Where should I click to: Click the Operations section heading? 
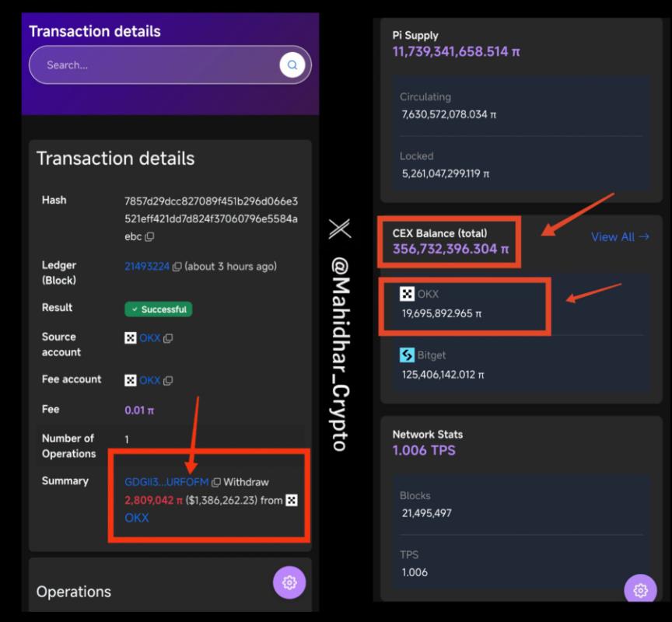coord(74,592)
